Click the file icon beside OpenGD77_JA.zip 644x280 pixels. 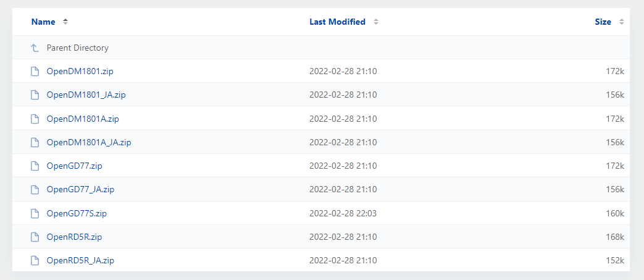(x=35, y=190)
